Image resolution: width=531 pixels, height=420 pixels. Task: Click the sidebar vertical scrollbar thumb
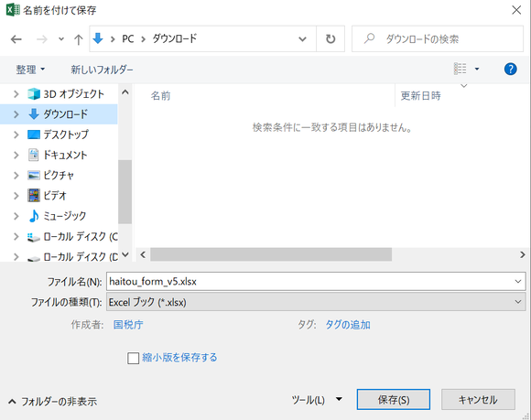(125, 192)
